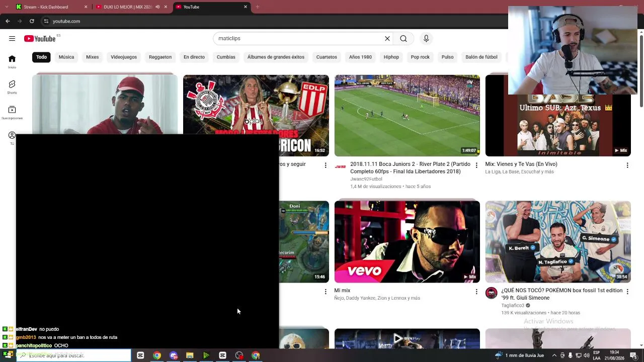The height and width of the screenshot is (362, 644).
Task: Open Suscripciones in the YouTube sidebar
Action: [x=12, y=113]
